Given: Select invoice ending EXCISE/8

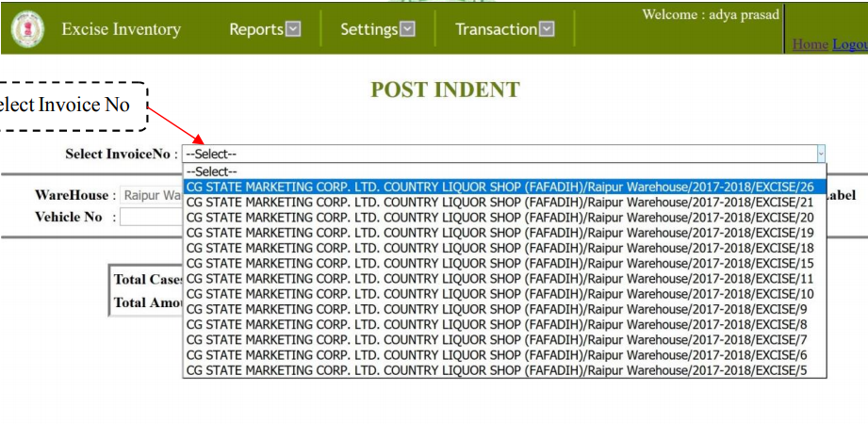Looking at the screenshot, I should click(504, 324).
